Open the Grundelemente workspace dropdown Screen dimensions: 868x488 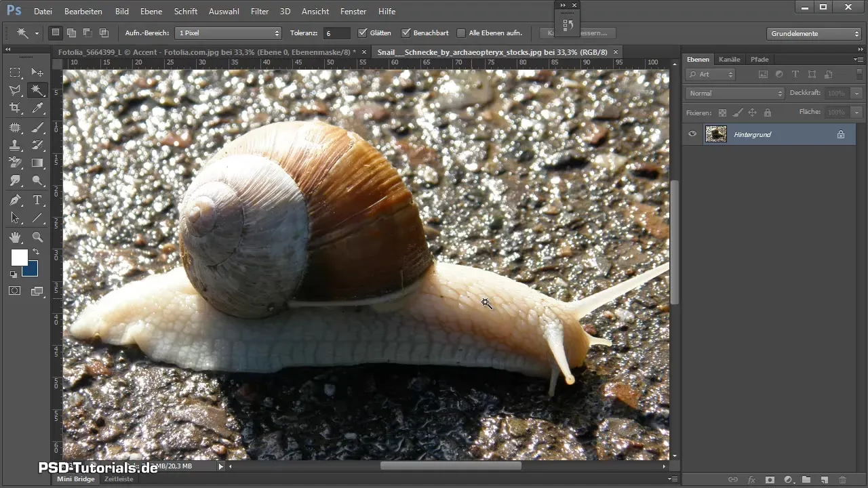coord(814,33)
